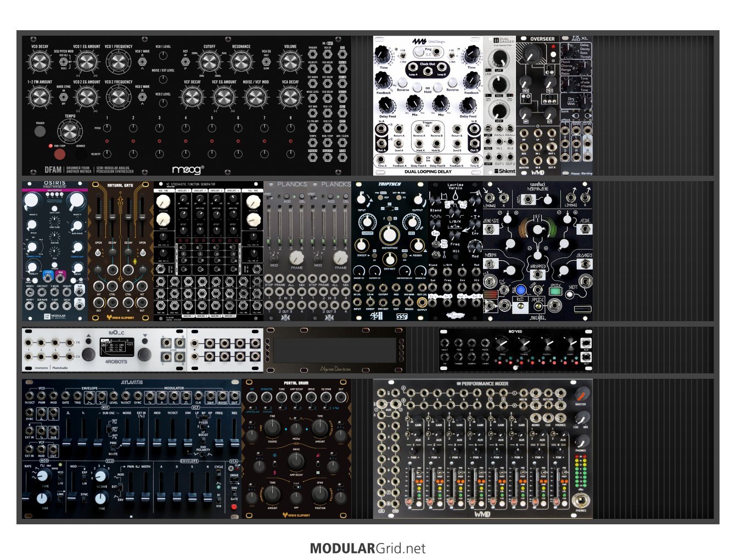Click the DFAM VCA Decay knob

(x=290, y=98)
